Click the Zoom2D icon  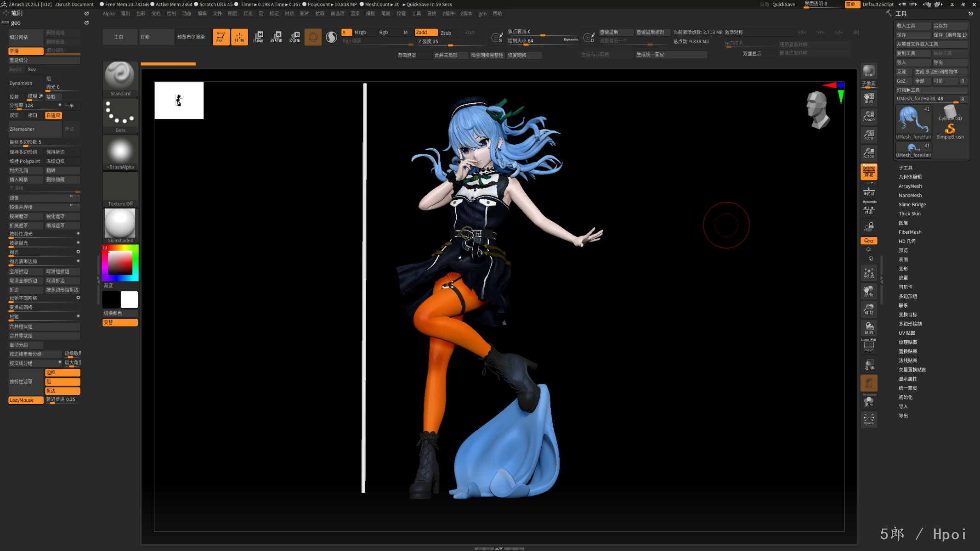point(869,116)
